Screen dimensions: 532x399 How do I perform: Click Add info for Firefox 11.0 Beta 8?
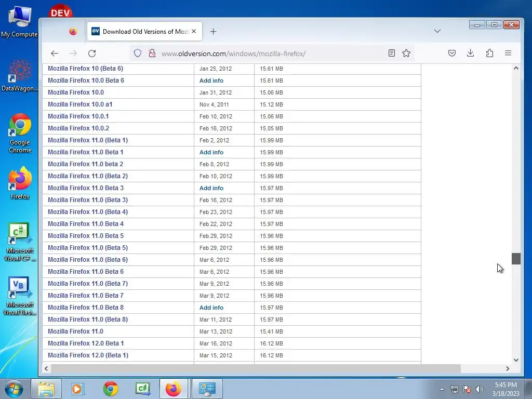[211, 308]
